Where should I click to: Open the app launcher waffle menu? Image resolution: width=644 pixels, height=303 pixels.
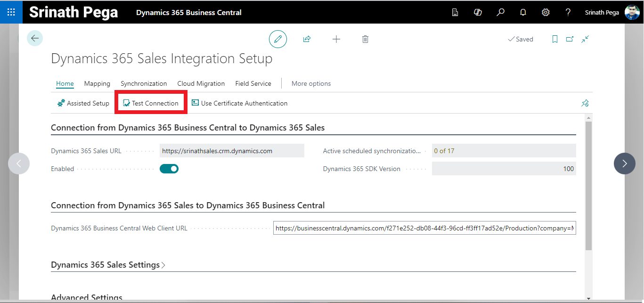click(x=11, y=12)
